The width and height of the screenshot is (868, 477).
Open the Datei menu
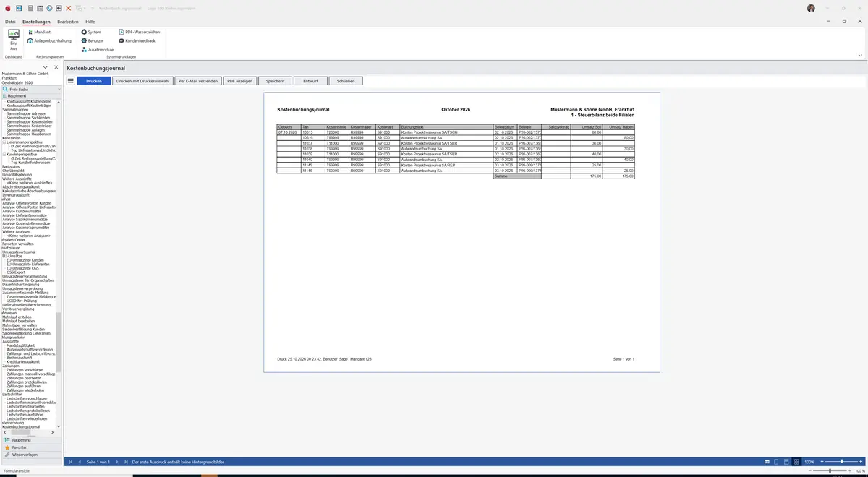click(10, 22)
